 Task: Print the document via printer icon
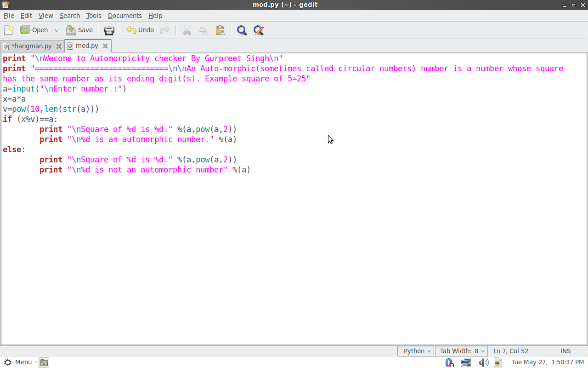coord(109,30)
